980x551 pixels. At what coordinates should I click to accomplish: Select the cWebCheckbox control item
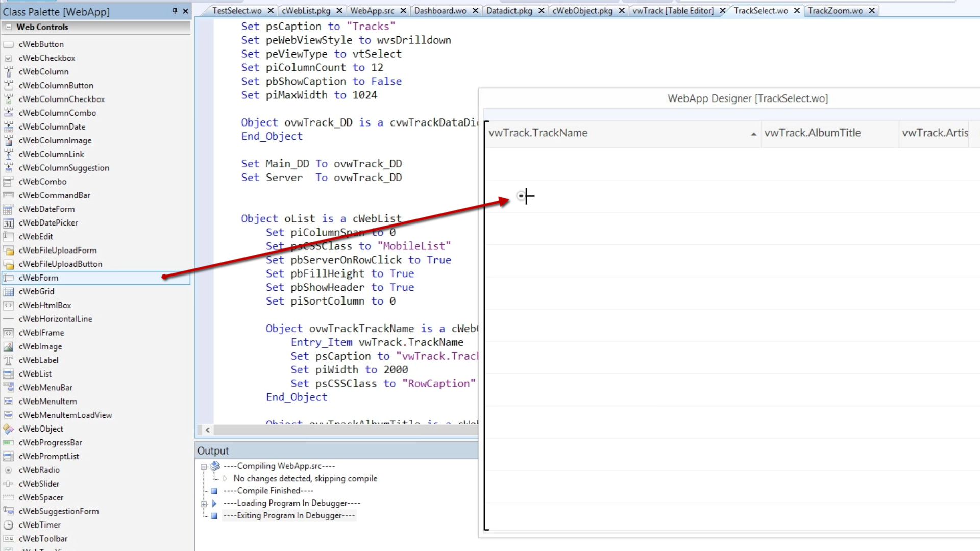[46, 58]
